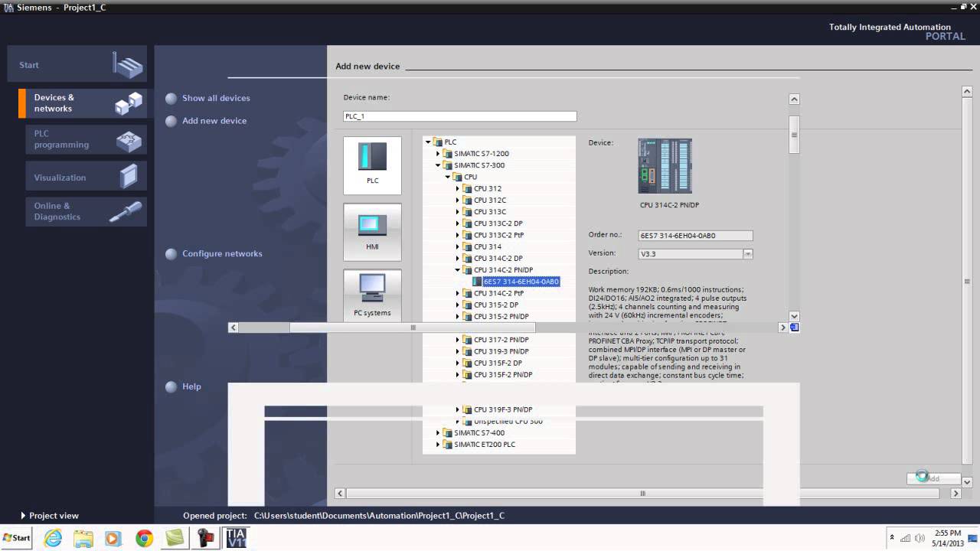Screen dimensions: 980x551
Task: Click the volume icon in system tray
Action: (x=919, y=538)
